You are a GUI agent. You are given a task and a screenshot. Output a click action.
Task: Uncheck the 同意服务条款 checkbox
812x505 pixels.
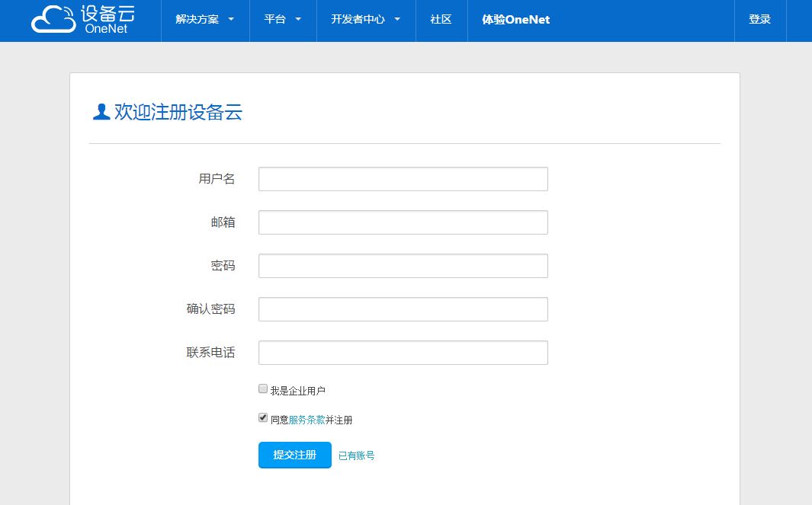pyautogui.click(x=262, y=417)
